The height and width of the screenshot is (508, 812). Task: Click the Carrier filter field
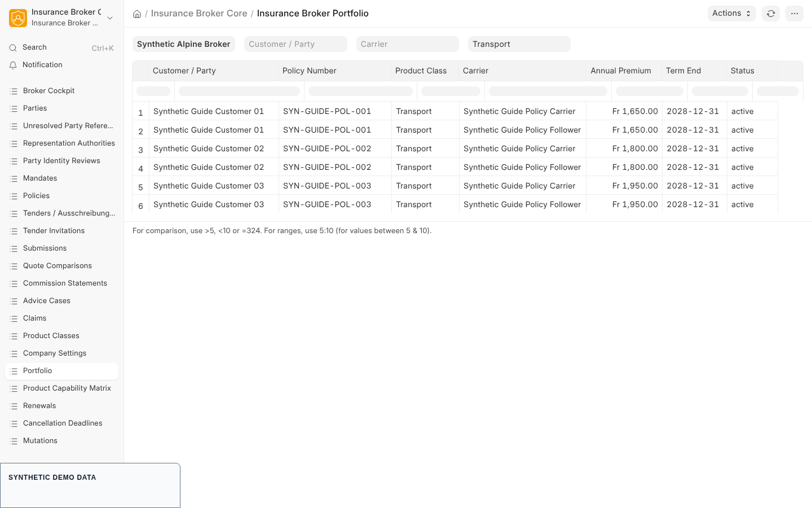click(x=408, y=44)
